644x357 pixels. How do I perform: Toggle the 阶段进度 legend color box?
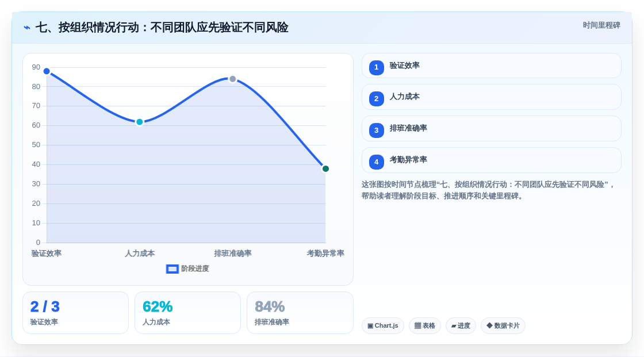pyautogui.click(x=172, y=269)
